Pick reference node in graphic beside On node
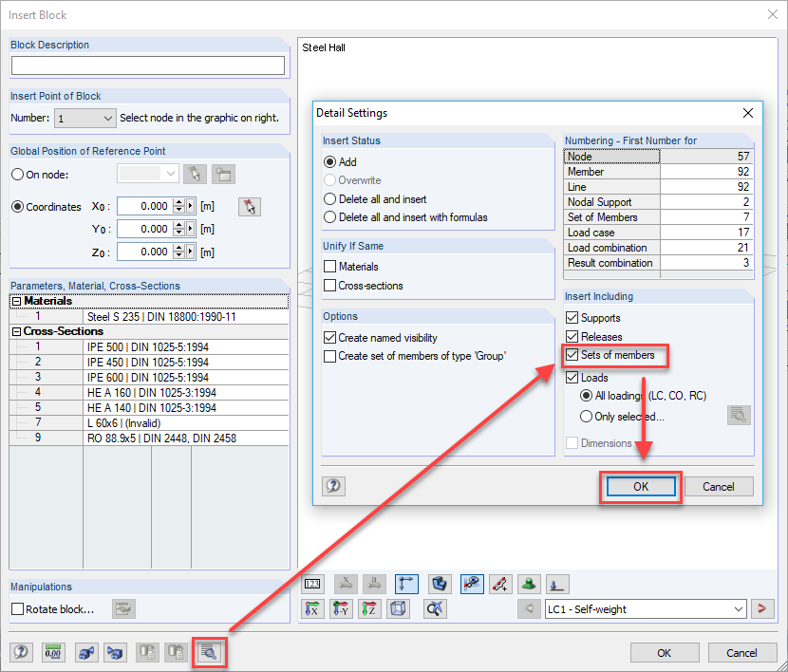This screenshot has width=788, height=672. pos(195,175)
